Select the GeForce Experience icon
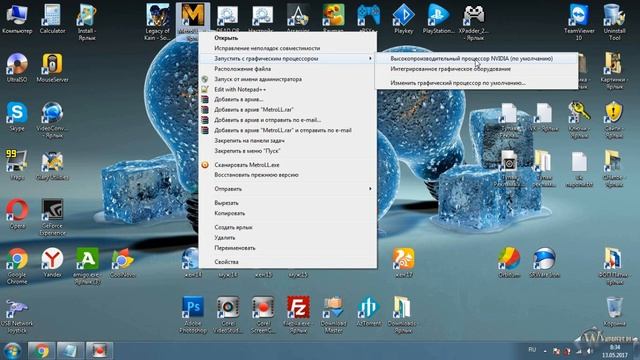The image size is (640, 360). [52, 217]
